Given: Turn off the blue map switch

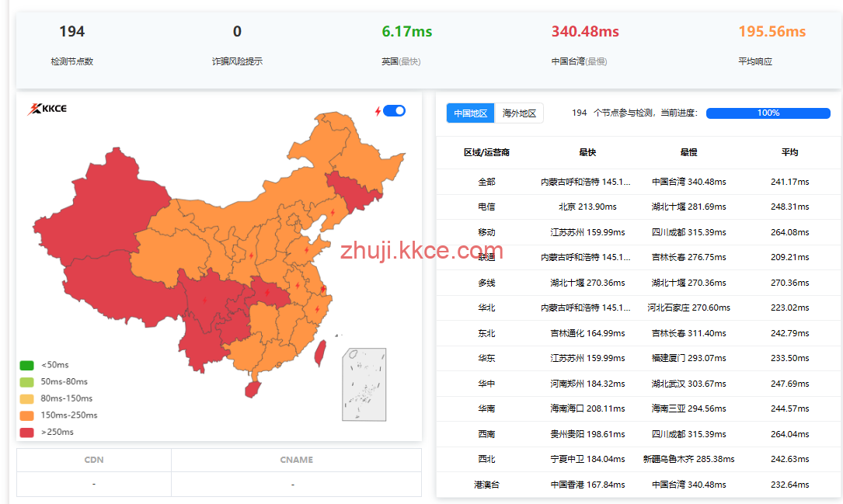Looking at the screenshot, I should tap(395, 111).
